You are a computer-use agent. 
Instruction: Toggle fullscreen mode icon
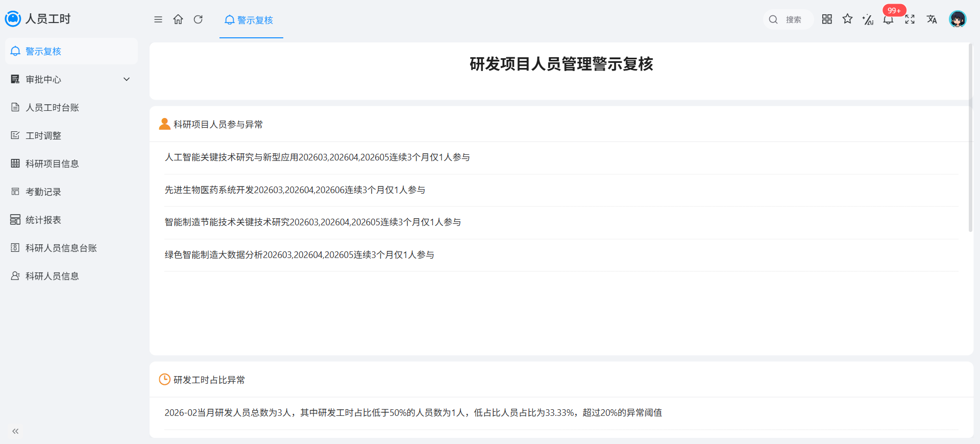pos(910,19)
